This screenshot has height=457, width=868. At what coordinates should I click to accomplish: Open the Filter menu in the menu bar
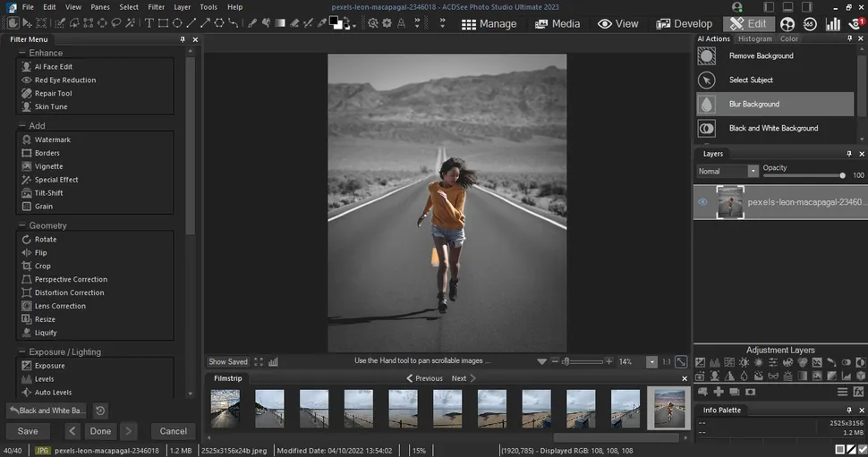coord(156,6)
